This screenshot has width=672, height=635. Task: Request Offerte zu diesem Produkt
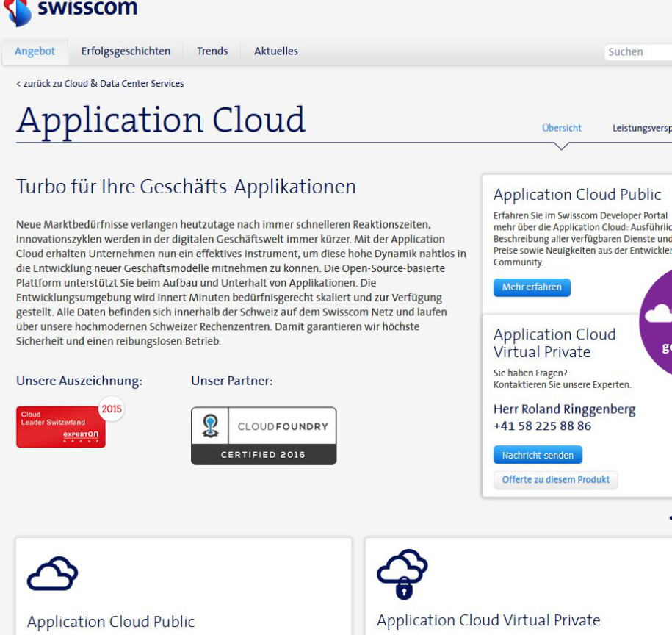[556, 480]
